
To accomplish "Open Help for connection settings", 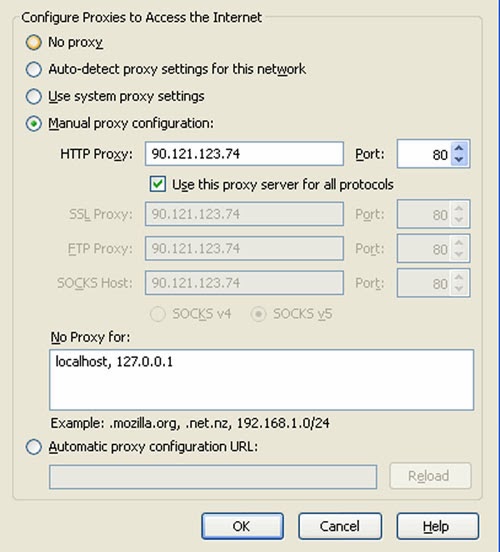I will click(437, 526).
